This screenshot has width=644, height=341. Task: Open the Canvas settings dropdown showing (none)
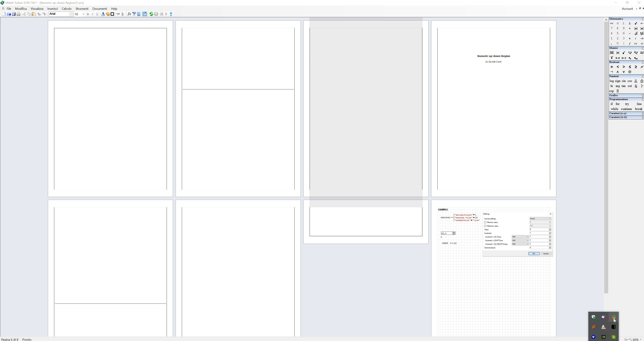[x=540, y=219]
